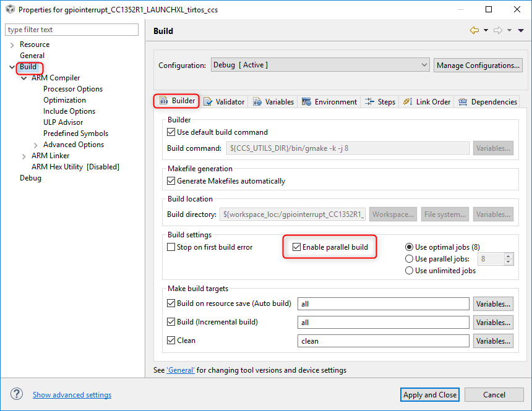
Task: Select Predefined Symbols tree item
Action: click(x=75, y=133)
